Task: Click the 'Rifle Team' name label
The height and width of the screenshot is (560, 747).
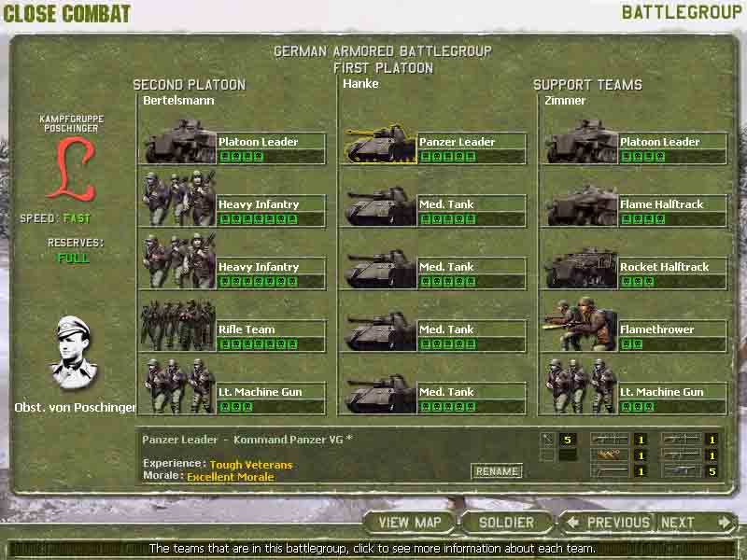Action: click(x=247, y=329)
